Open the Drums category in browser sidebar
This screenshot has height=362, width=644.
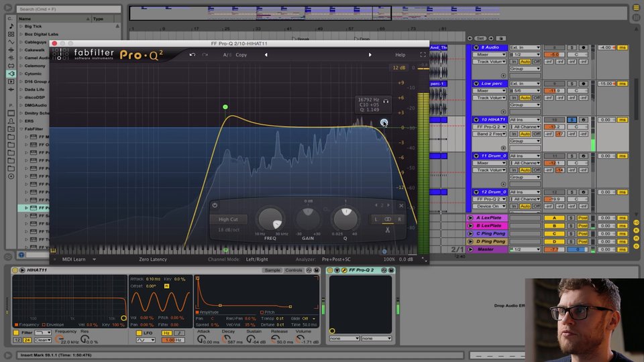11,34
